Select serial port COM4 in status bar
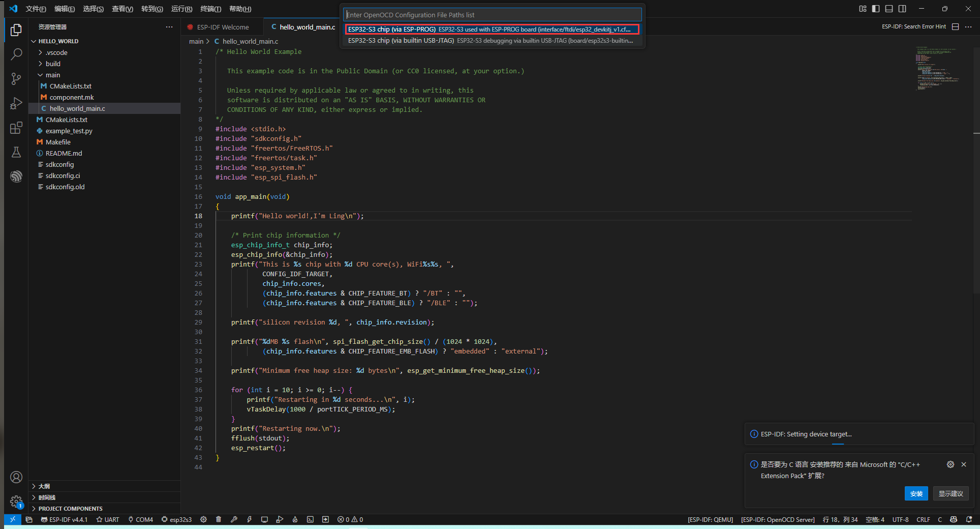 141,519
